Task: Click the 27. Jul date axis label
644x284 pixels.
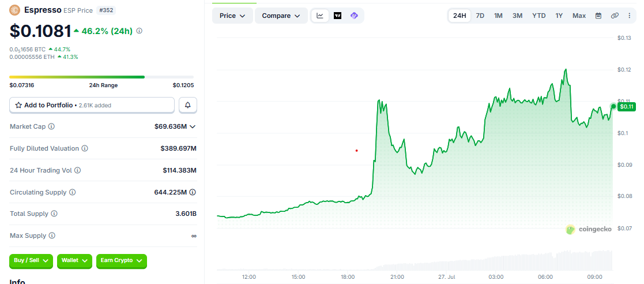Action: tap(446, 277)
